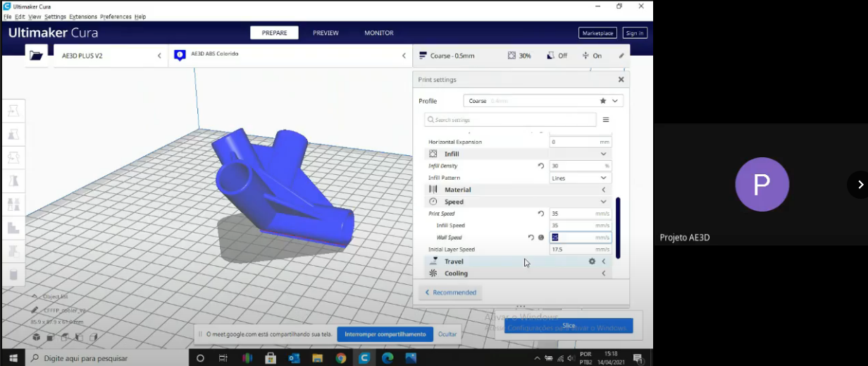Switch to the MONITOR stage tab
868x366 pixels.
pos(379,32)
